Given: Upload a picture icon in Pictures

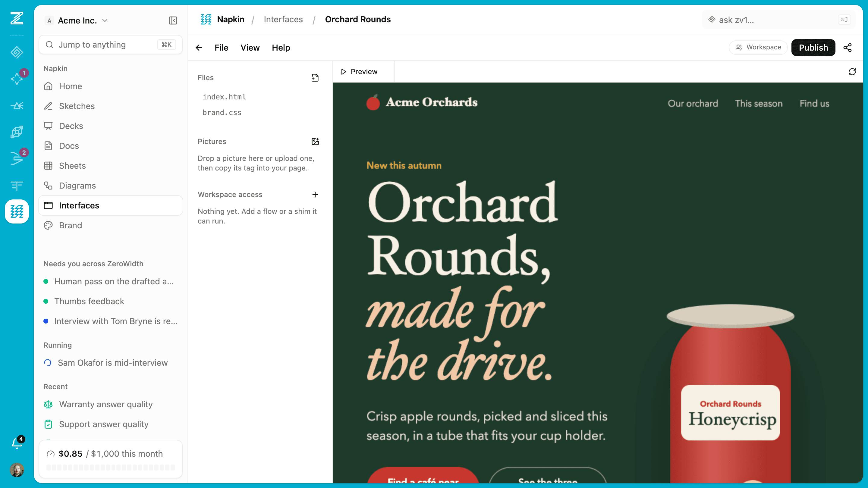Looking at the screenshot, I should click(315, 142).
